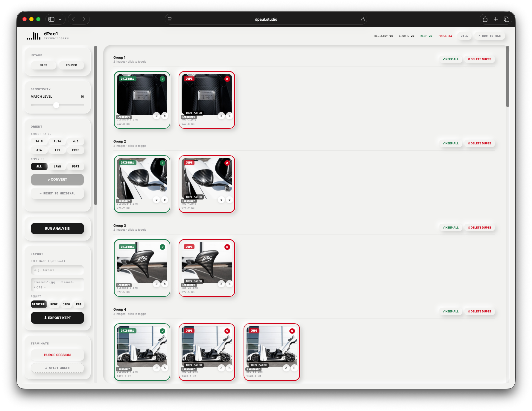The height and width of the screenshot is (411, 532).
Task: Toggle red X on Group 4 last dupe
Action: pos(292,331)
